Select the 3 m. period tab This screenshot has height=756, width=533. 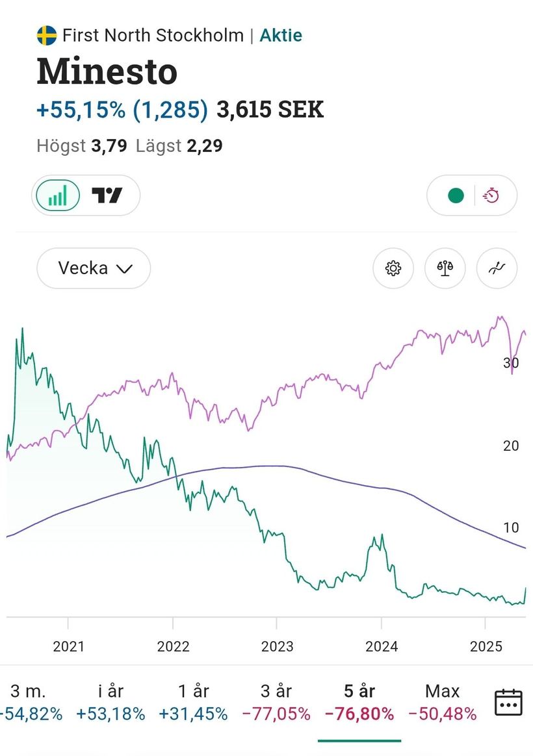point(29,702)
